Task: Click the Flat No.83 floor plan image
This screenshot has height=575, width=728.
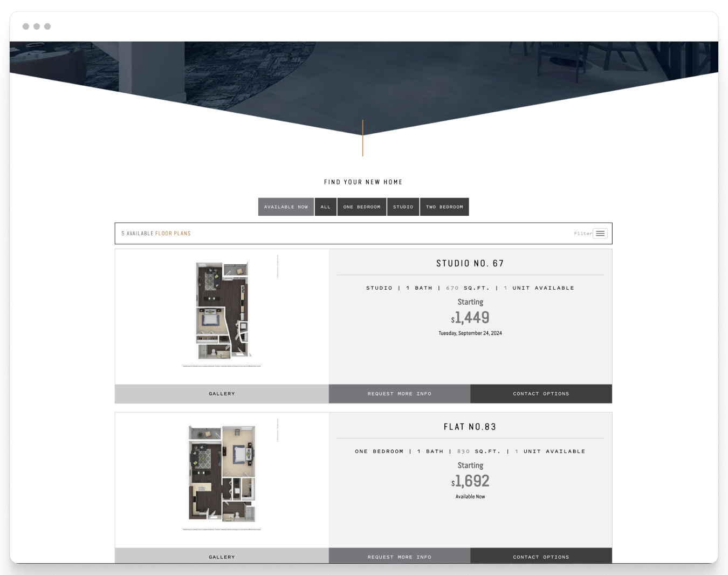Action: point(222,473)
